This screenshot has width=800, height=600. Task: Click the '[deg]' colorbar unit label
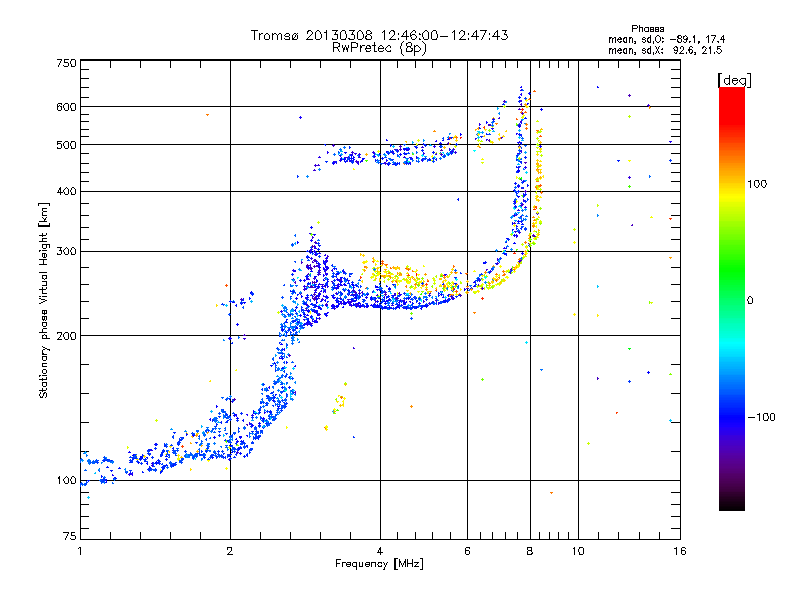(x=734, y=80)
